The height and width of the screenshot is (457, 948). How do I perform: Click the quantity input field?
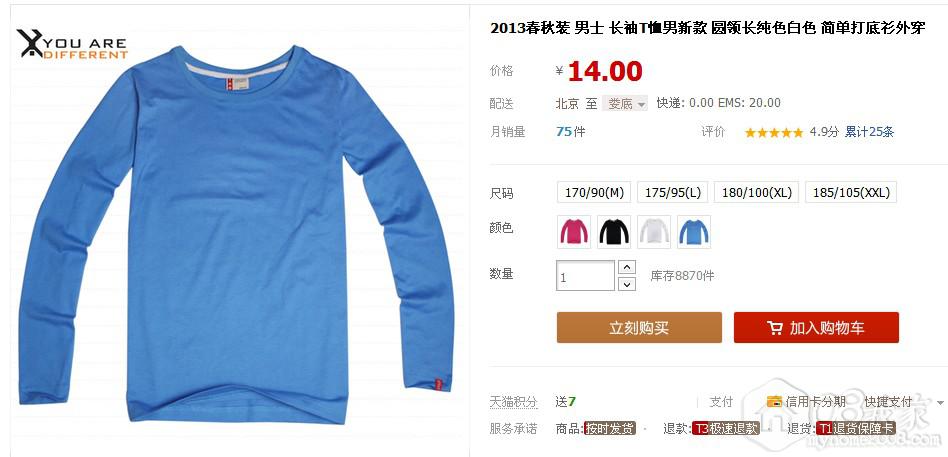coord(585,276)
